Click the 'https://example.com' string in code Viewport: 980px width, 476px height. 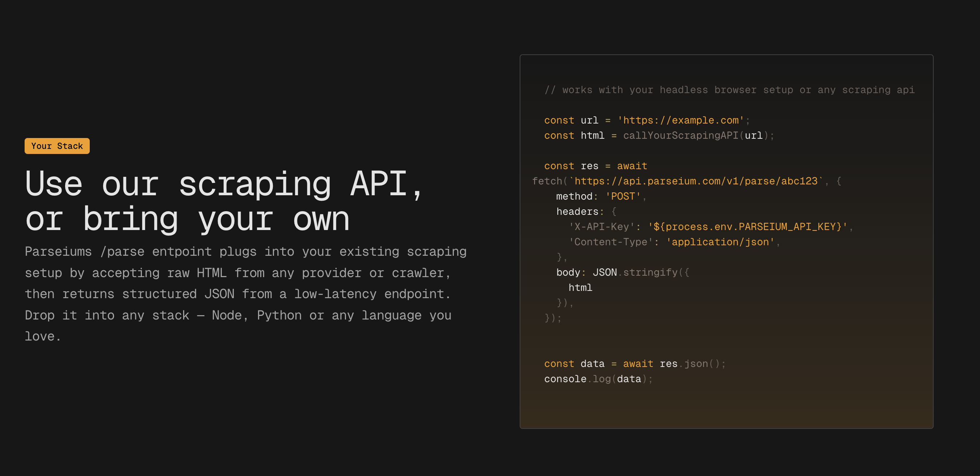(681, 120)
